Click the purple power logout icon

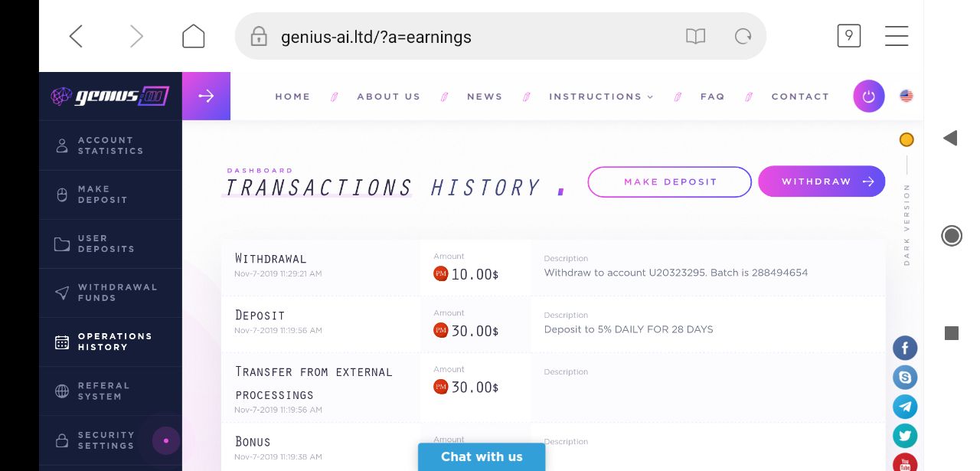pyautogui.click(x=868, y=96)
